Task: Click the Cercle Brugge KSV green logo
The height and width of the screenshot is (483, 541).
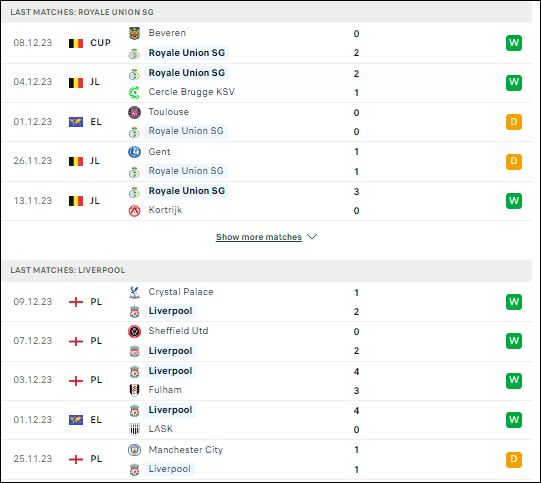Action: 134,92
